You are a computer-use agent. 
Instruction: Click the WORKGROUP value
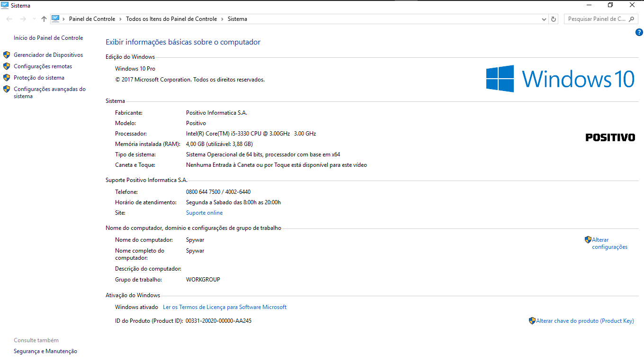203,280
